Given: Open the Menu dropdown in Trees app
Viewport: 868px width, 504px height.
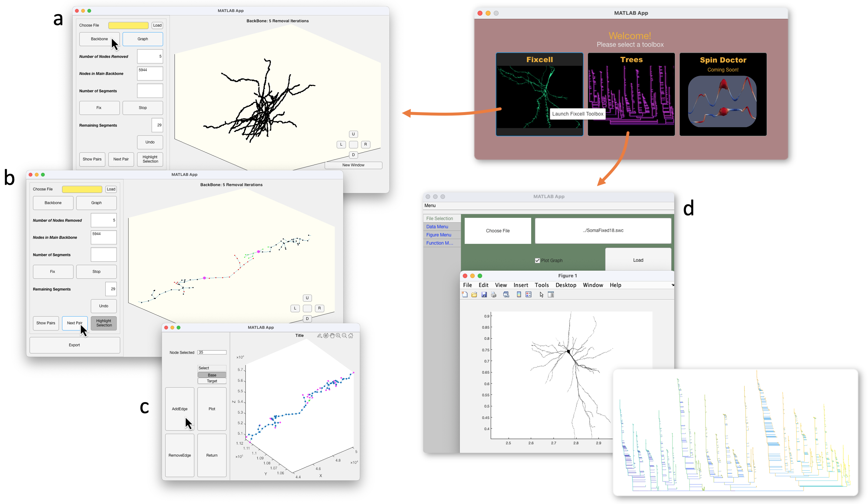Looking at the screenshot, I should point(430,206).
